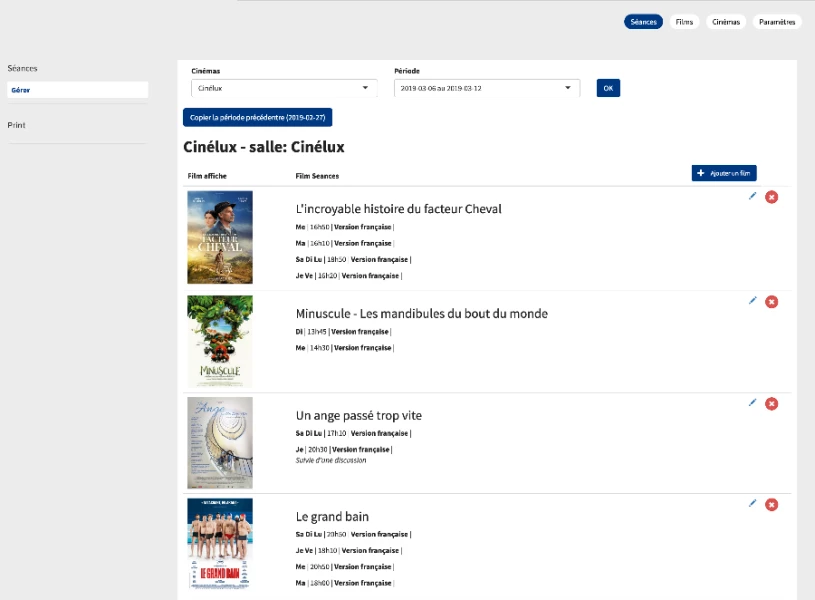The width and height of the screenshot is (815, 600).
Task: Click the Minuscule film poster thumbnail
Action: pos(220,341)
